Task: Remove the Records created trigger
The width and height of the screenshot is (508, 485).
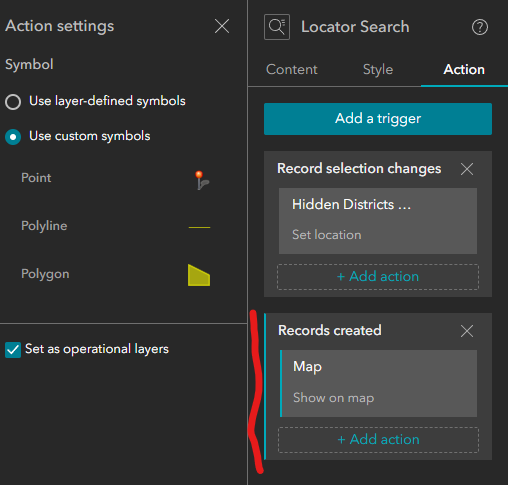Action: [x=467, y=331]
